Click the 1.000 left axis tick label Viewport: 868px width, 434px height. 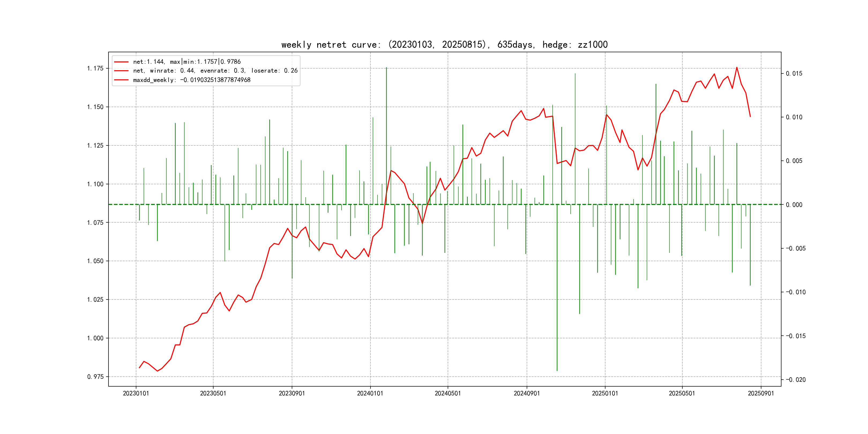95,338
